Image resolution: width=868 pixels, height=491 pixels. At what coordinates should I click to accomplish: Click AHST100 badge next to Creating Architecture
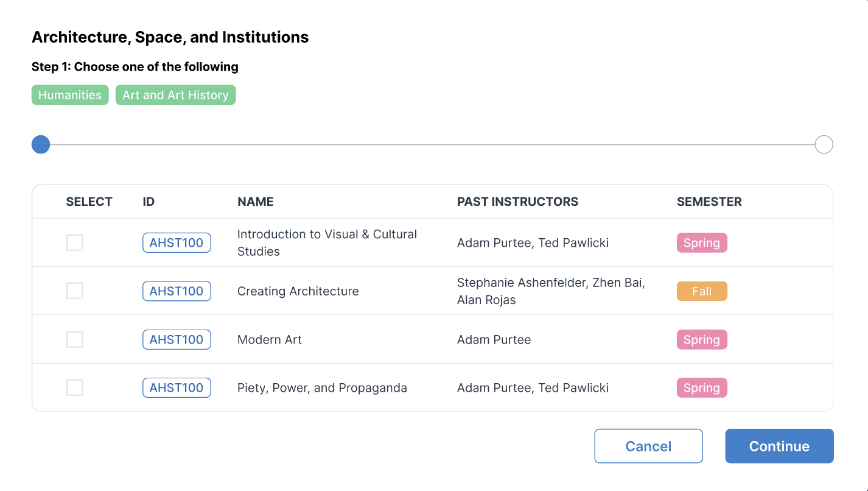point(177,291)
